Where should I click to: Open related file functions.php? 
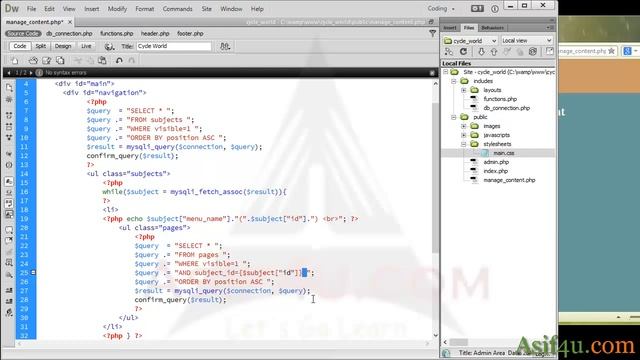pyautogui.click(x=117, y=33)
